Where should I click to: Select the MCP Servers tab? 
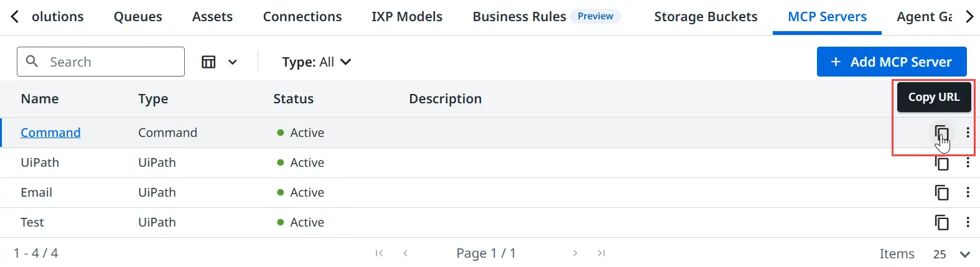point(827,17)
